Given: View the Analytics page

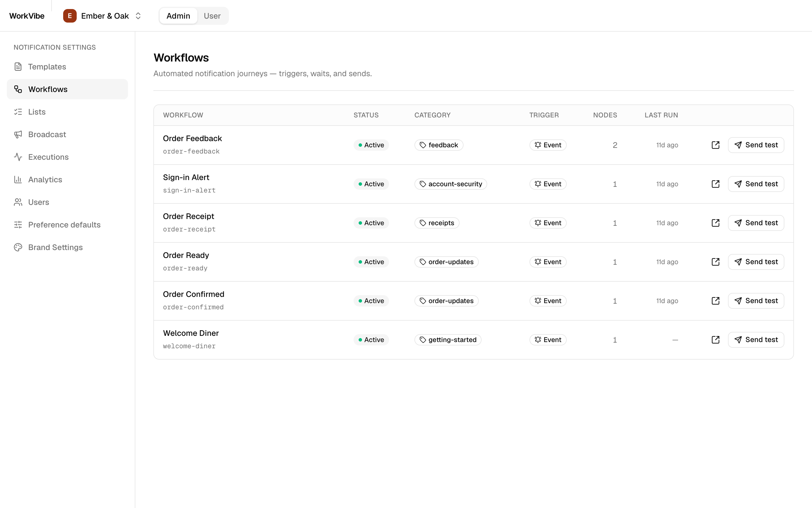Looking at the screenshot, I should point(67,179).
